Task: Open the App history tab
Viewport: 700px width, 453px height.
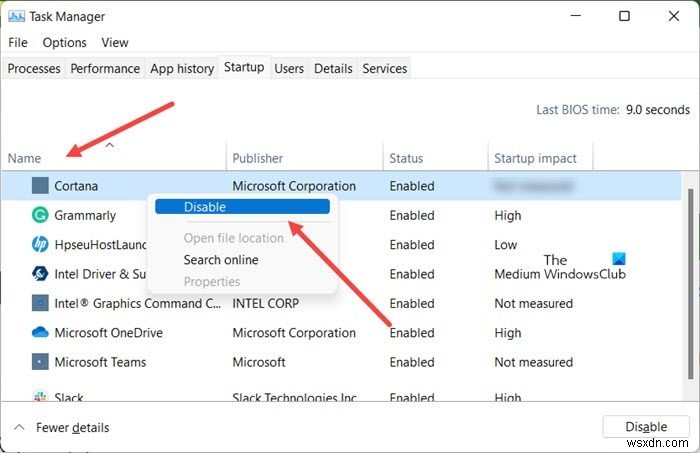Action: (x=182, y=68)
